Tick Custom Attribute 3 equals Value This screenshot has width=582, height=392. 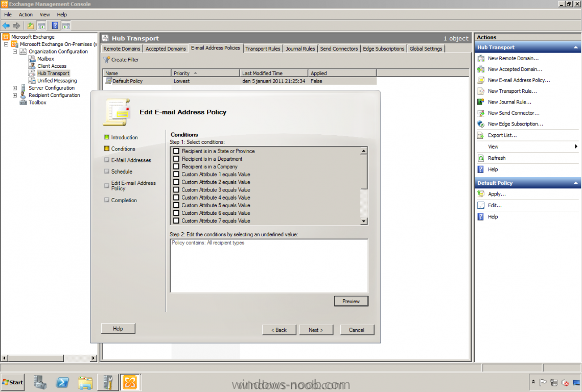[x=176, y=190]
